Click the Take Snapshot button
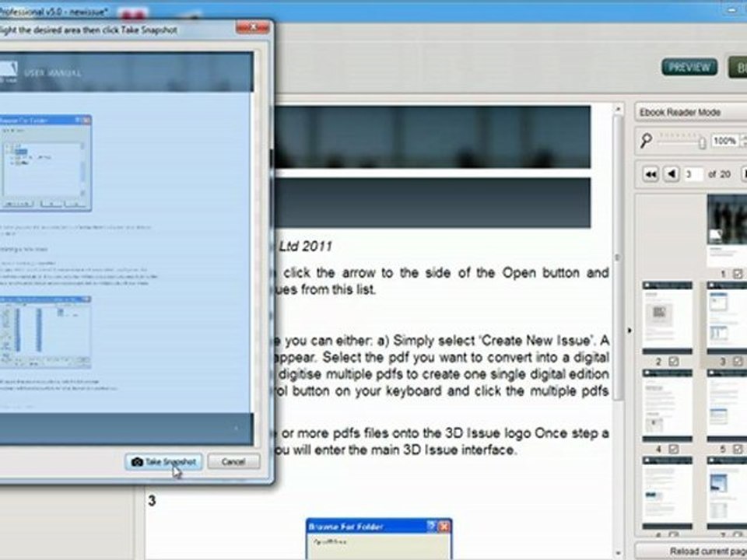 click(x=163, y=461)
